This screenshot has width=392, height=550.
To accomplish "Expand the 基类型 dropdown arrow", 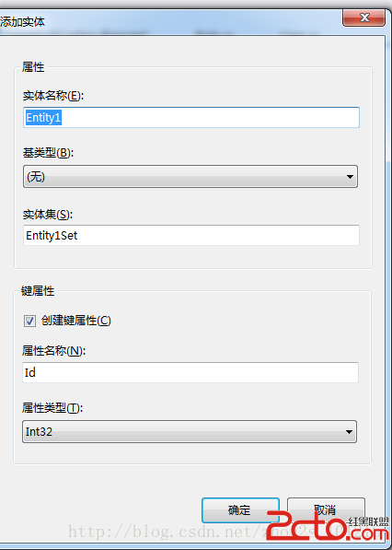I will 350,177.
